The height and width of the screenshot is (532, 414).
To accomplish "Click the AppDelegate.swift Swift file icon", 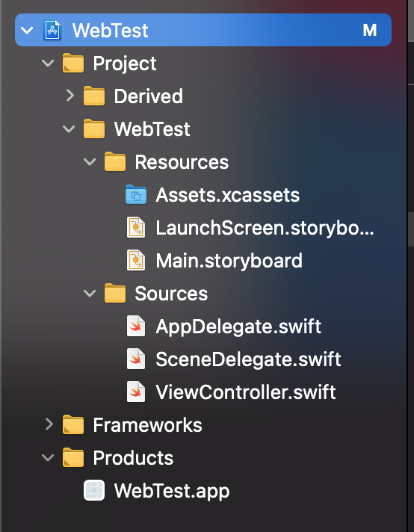I will (x=136, y=327).
